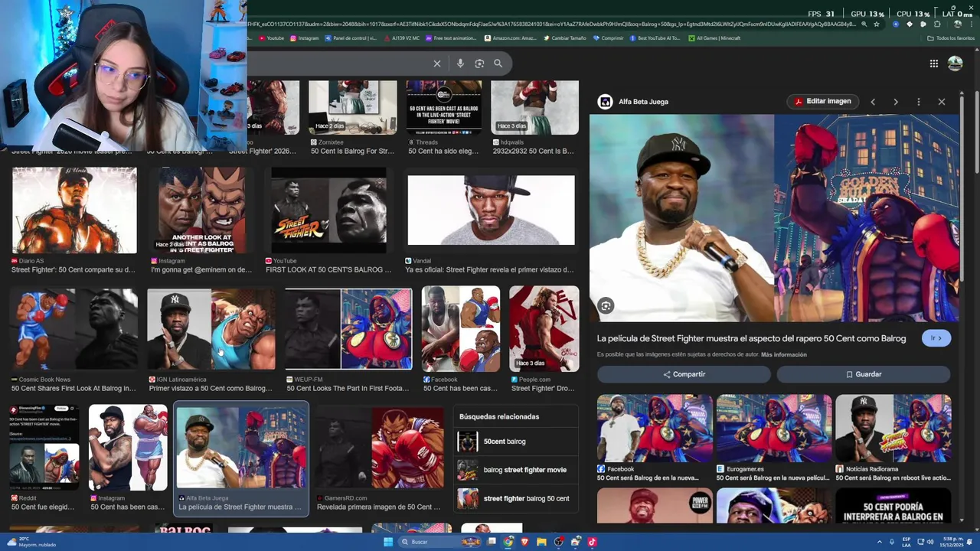The height and width of the screenshot is (551, 980).
Task: Go to previous image in preview panel
Action: (x=873, y=102)
